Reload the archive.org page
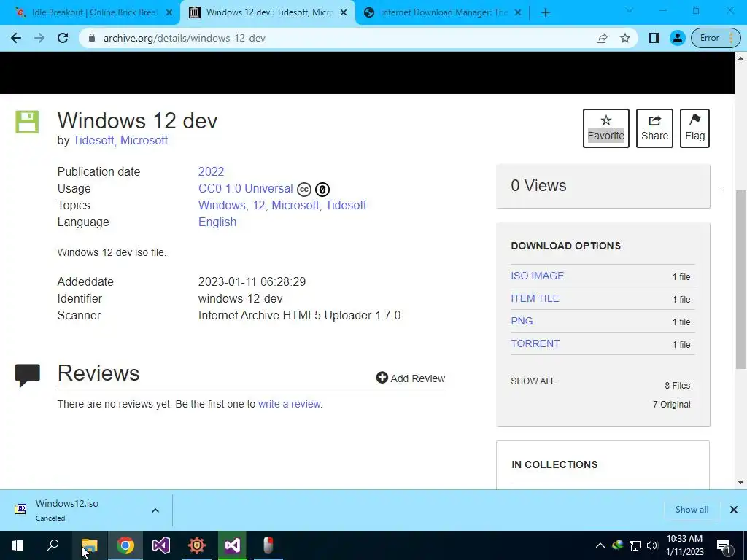 tap(63, 38)
